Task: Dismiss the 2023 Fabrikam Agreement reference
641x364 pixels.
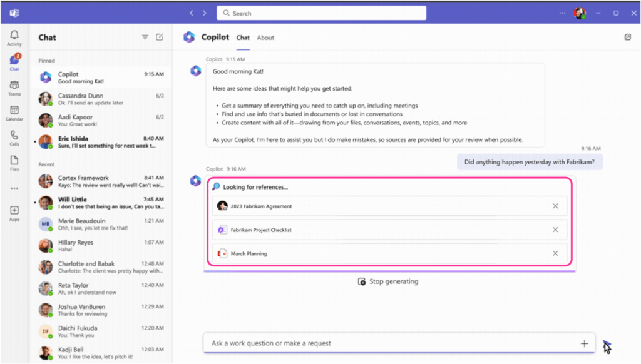Action: (x=555, y=206)
